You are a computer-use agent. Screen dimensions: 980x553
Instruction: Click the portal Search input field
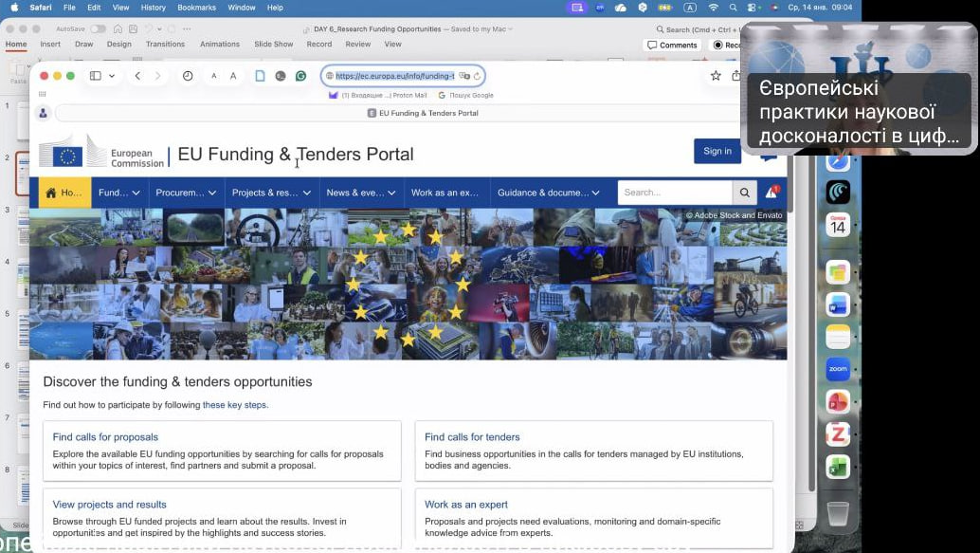click(675, 193)
